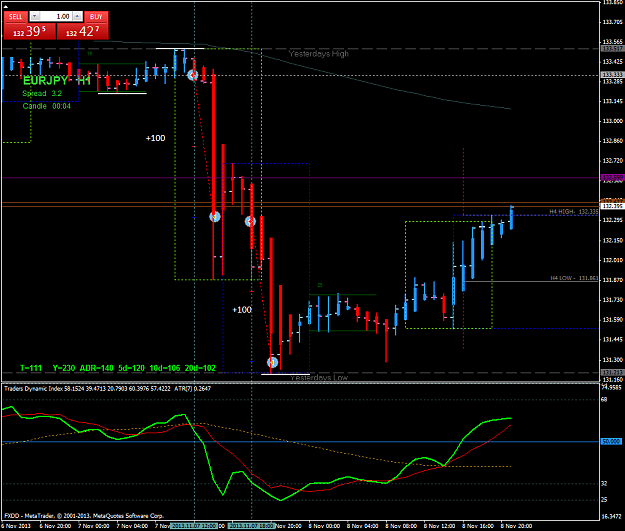The image size is (625, 531).
Task: Buy at the 132.42 ask price panel
Action: (83, 31)
